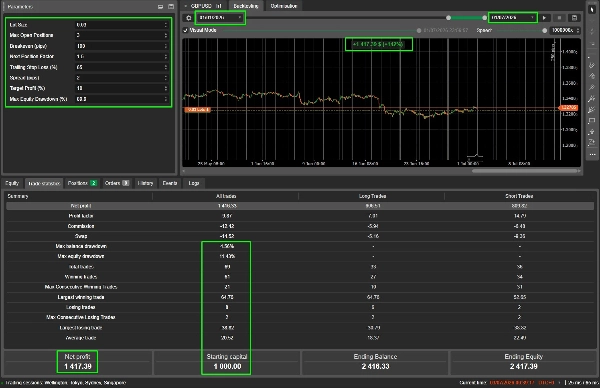
Task: Click the chart horizontal scrollbar
Action: point(525,171)
